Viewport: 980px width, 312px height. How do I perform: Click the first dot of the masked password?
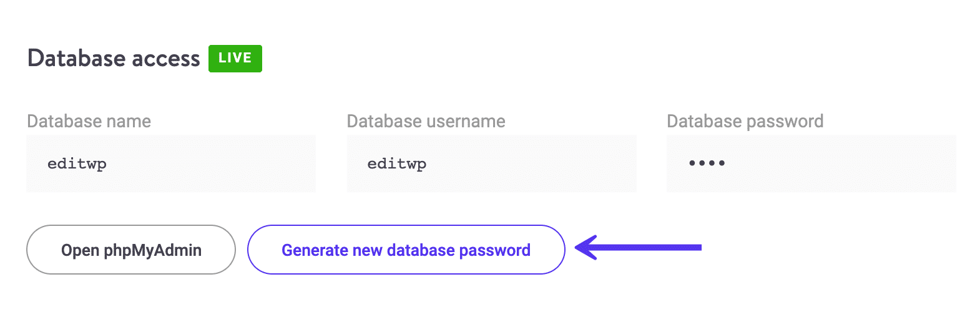pyautogui.click(x=692, y=163)
